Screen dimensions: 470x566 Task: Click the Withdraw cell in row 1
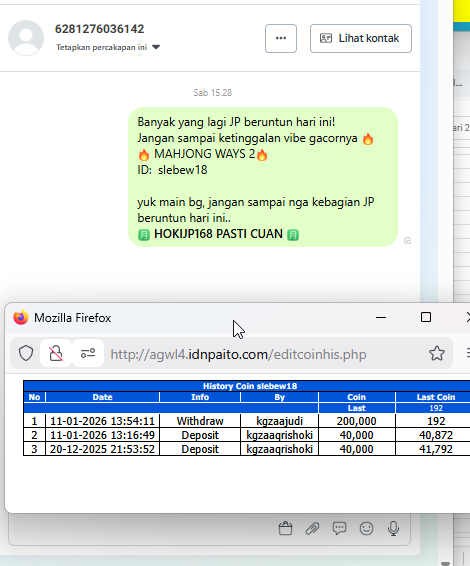(200, 421)
